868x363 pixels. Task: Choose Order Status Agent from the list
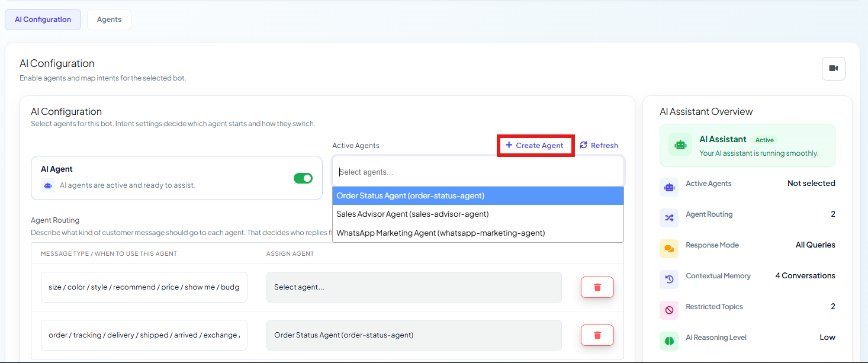tap(478, 195)
